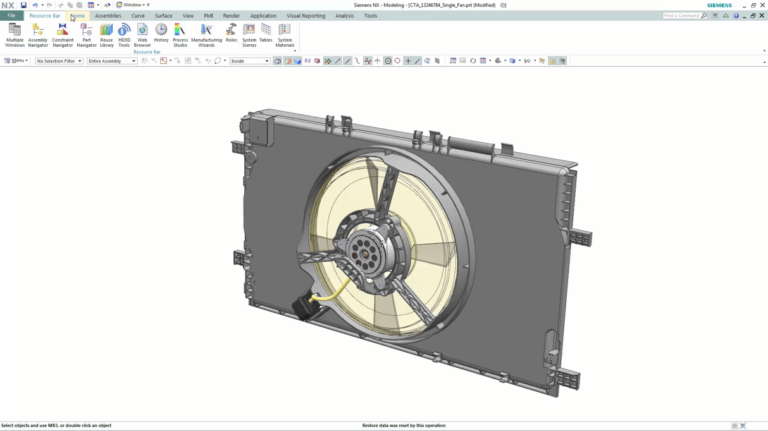Open the No Selection Filter dropdown

tap(59, 61)
